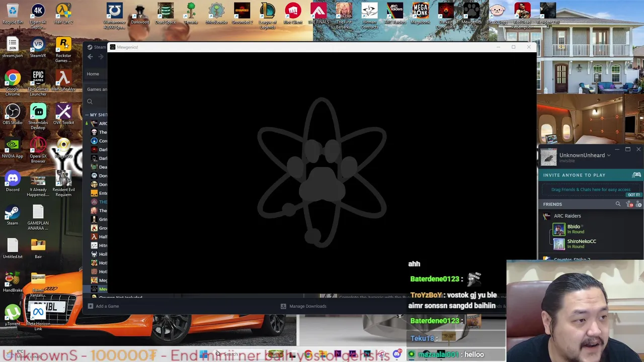Open the Half-Life 2 desktop shortcut

tap(63, 14)
